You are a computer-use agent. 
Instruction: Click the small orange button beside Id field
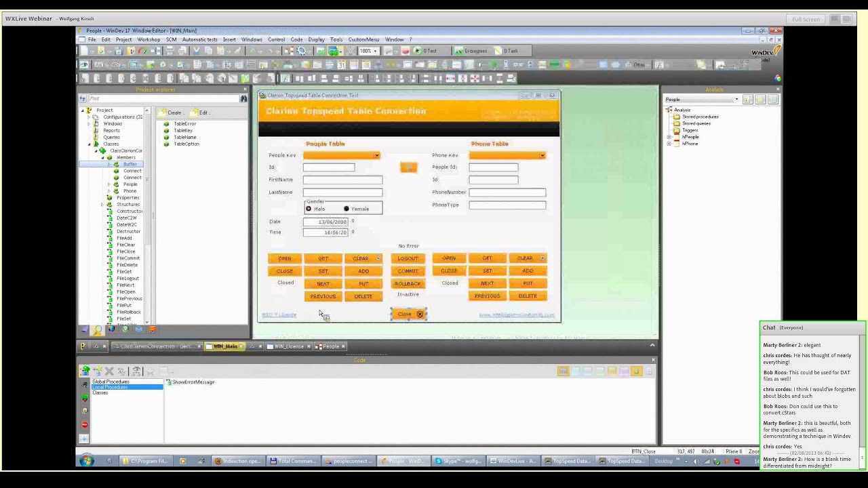click(x=408, y=167)
